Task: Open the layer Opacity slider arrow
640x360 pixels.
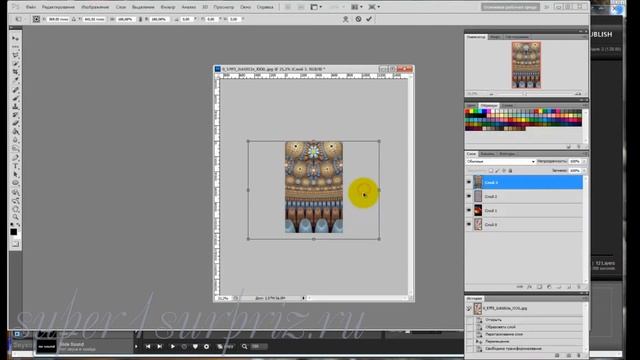Action: click(x=584, y=162)
